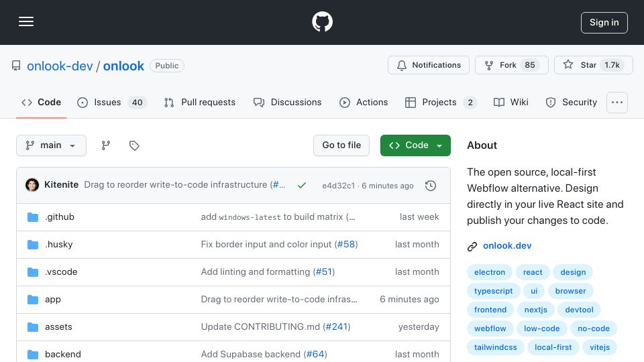This screenshot has height=362, width=644.
Task: Click the backend folder icon
Action: coord(33,355)
